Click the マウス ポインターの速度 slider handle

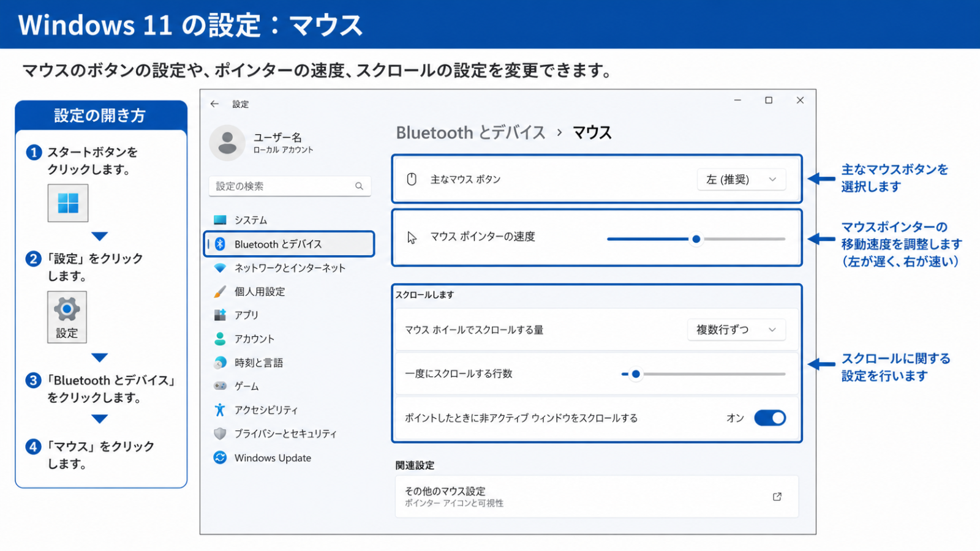(696, 239)
